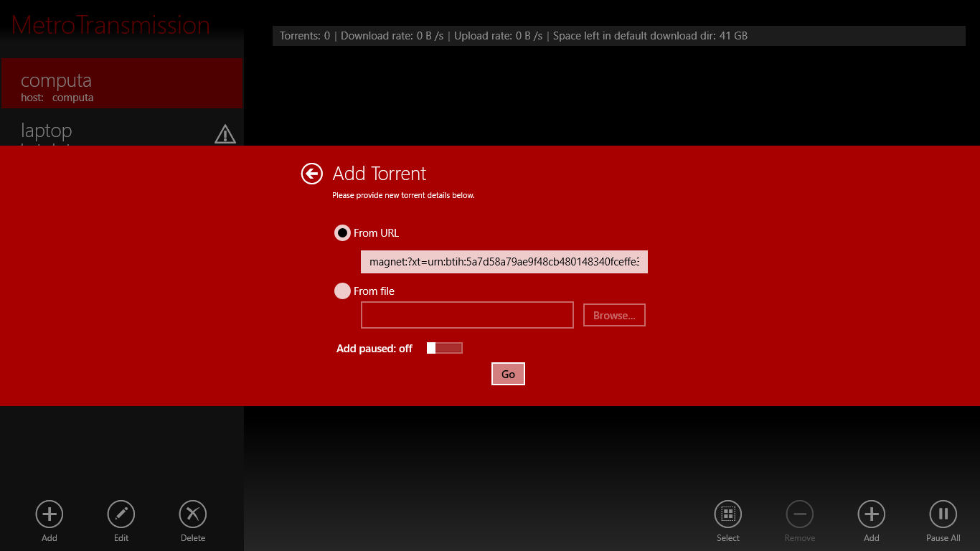Click the magnet link URL text field
The height and width of the screenshot is (551, 980).
click(x=504, y=262)
